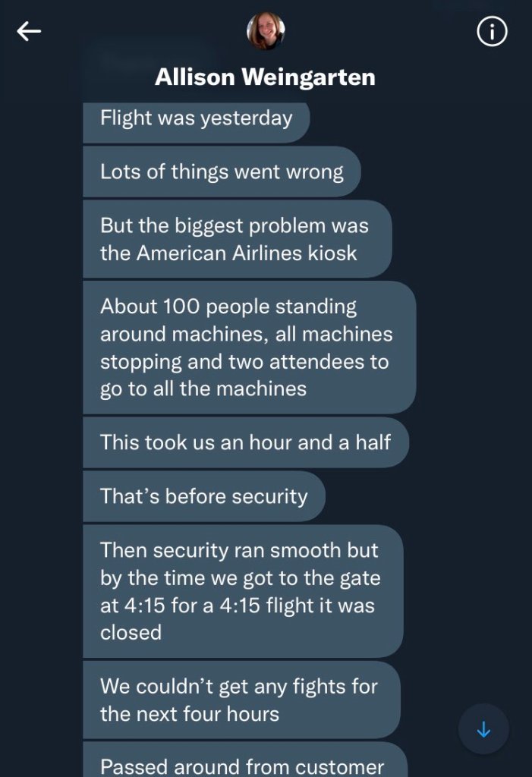Tap "This took us an hour and a half"
The width and height of the screenshot is (532, 777).
click(245, 442)
